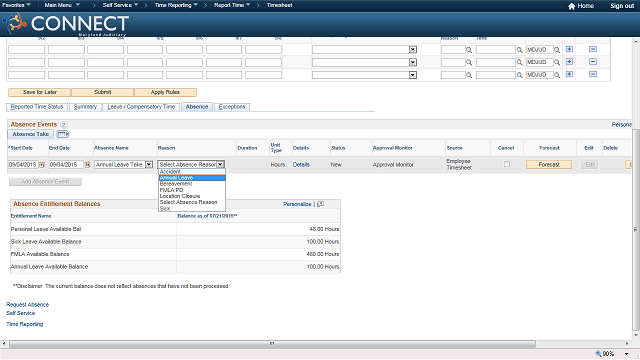This screenshot has width=640, height=360.
Task: Click magnifier lookup beside MDJUD in second row
Action: click(x=557, y=62)
